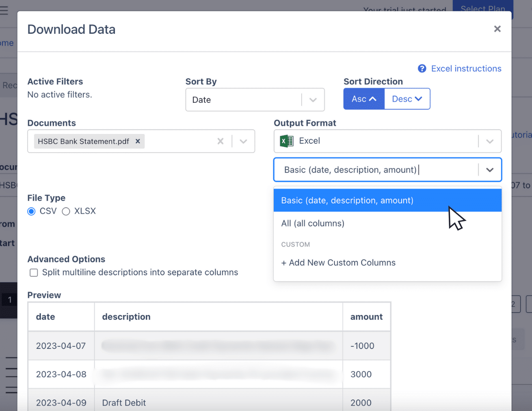Screen dimensions: 532x411
Task: Select Asc sort direction
Action: coord(364,99)
